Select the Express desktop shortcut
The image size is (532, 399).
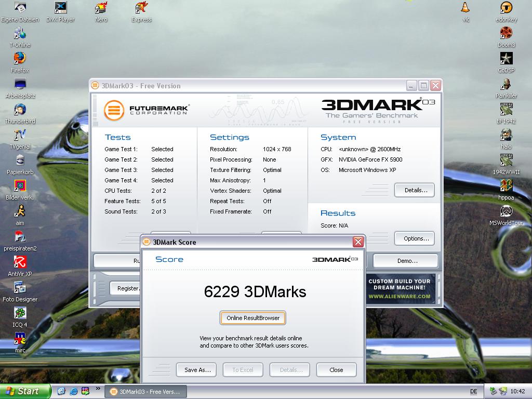coord(141,12)
